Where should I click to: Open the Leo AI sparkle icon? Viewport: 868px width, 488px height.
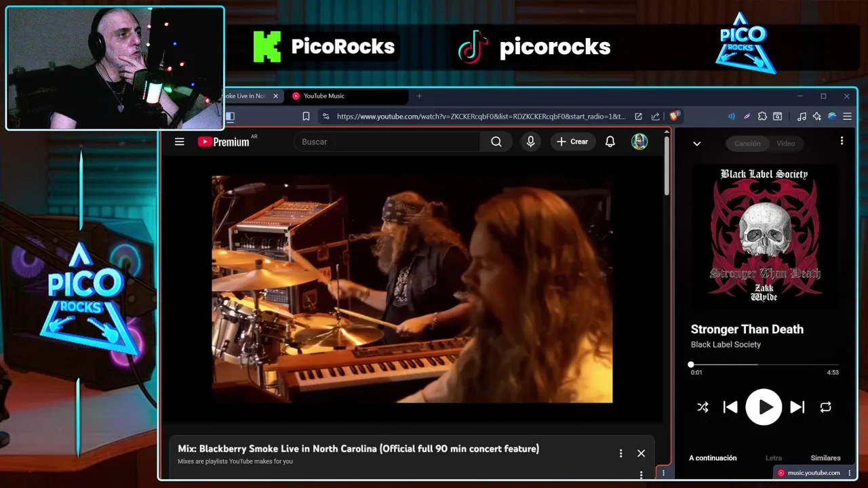(816, 117)
